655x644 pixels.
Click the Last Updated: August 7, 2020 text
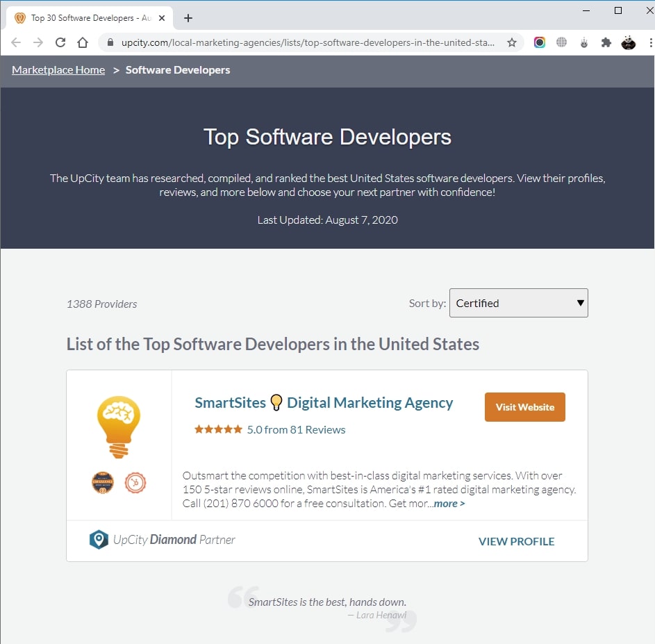[x=328, y=220]
